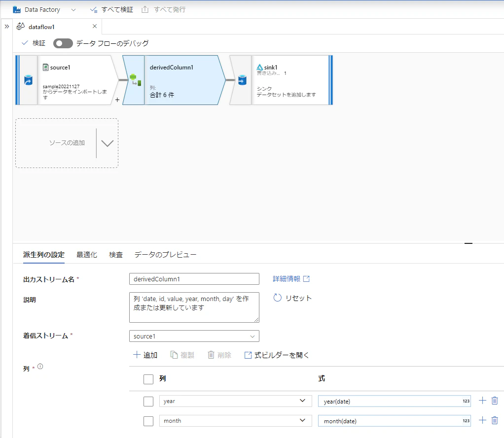
Task: Check the year row checkbox
Action: point(148,402)
